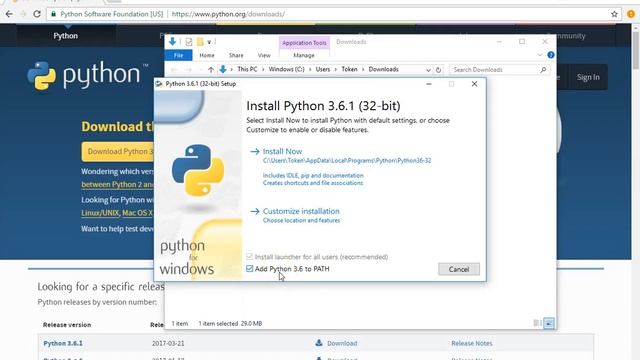The width and height of the screenshot is (640, 360).
Task: Click Downloads in the Explorer breadcrumb
Action: tap(383, 69)
